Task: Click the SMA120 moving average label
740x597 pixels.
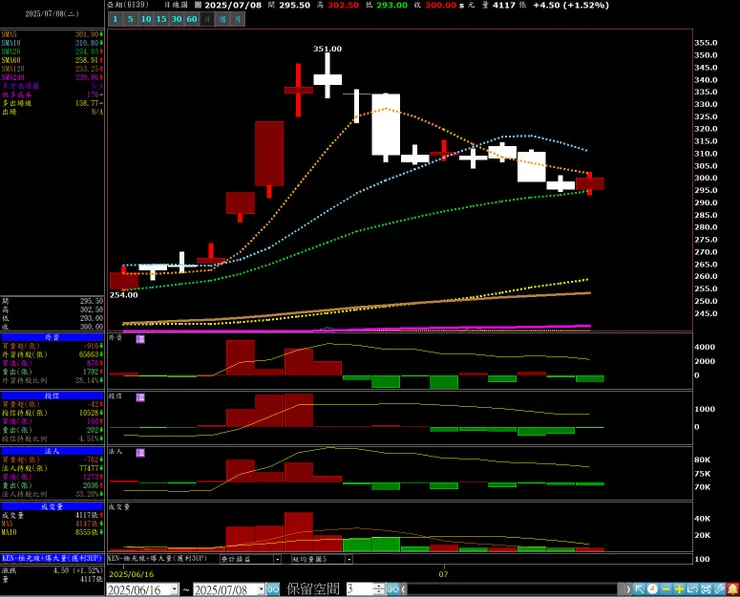Action: click(13, 69)
